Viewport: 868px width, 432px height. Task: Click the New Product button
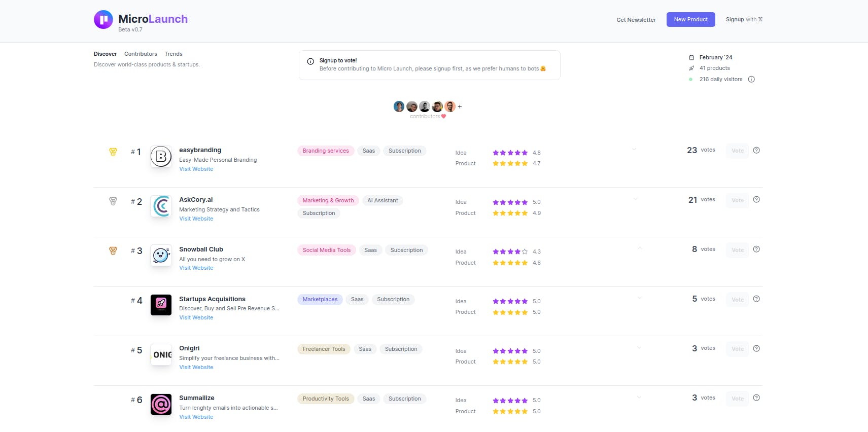tap(690, 19)
